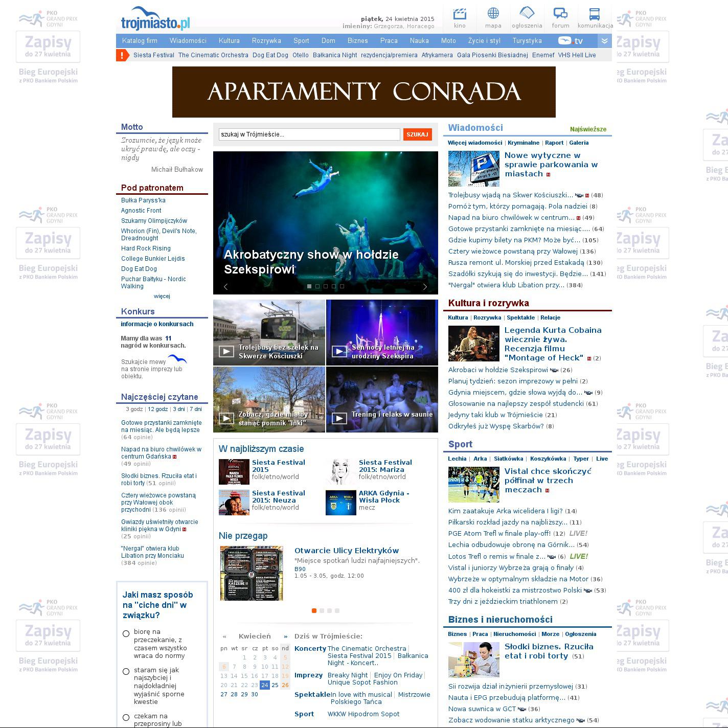Go to previous calendar month
Viewport: 728px width, 728px height.
point(224,636)
